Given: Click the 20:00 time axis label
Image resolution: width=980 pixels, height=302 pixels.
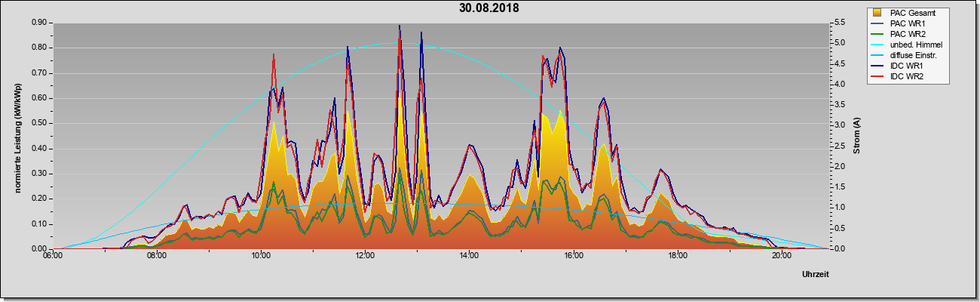Looking at the screenshot, I should pyautogui.click(x=781, y=255).
